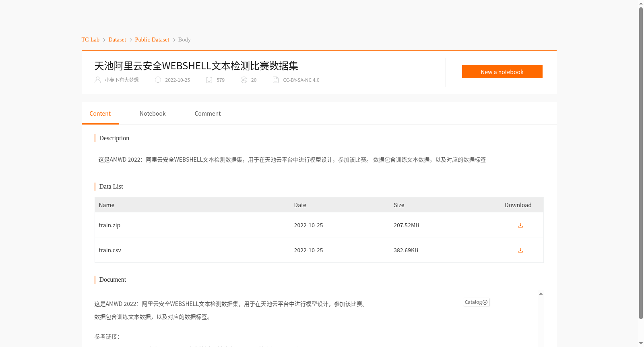Viewport: 644px width, 347px height.
Task: Open Public Dataset breadcrumb
Action: point(152,39)
